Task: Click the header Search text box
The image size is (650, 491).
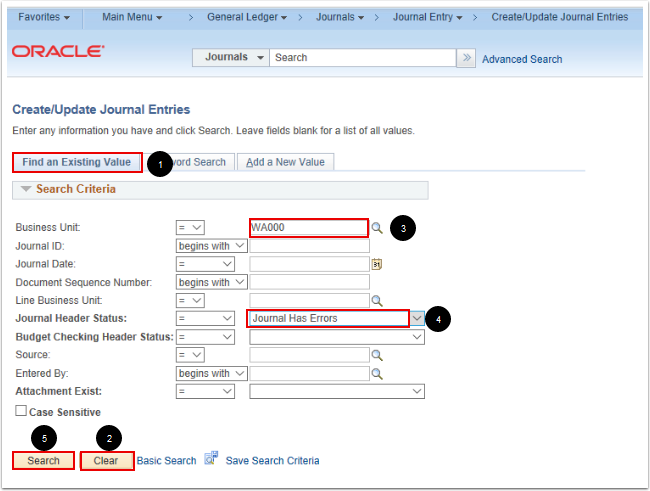Action: pos(363,58)
